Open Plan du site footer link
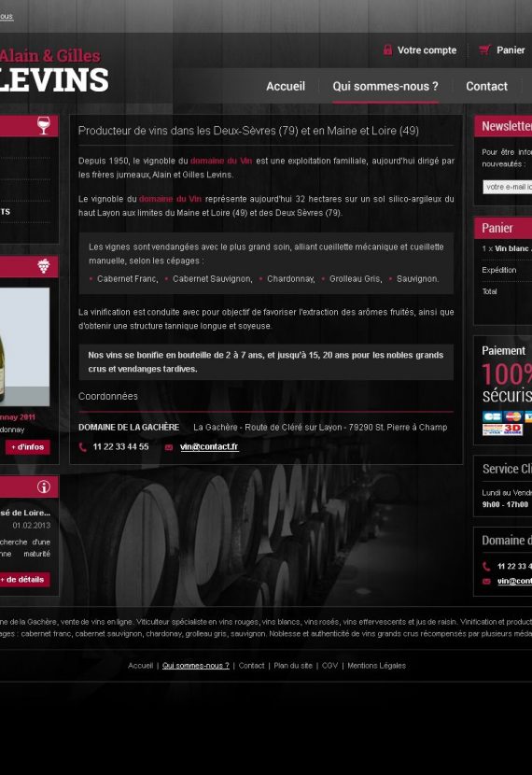532x775 pixels. click(293, 666)
